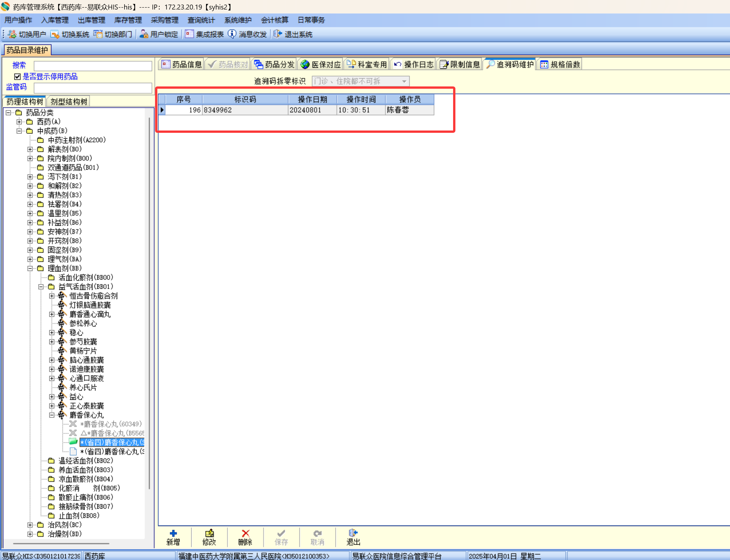Viewport: 730px width, 560px height.
Task: Switch to the 剂型结构树 tab
Action: [69, 101]
